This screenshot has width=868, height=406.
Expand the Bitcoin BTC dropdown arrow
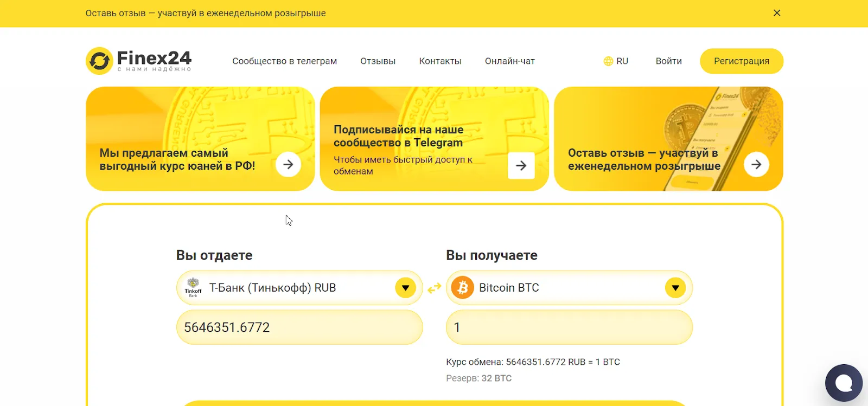pyautogui.click(x=675, y=288)
